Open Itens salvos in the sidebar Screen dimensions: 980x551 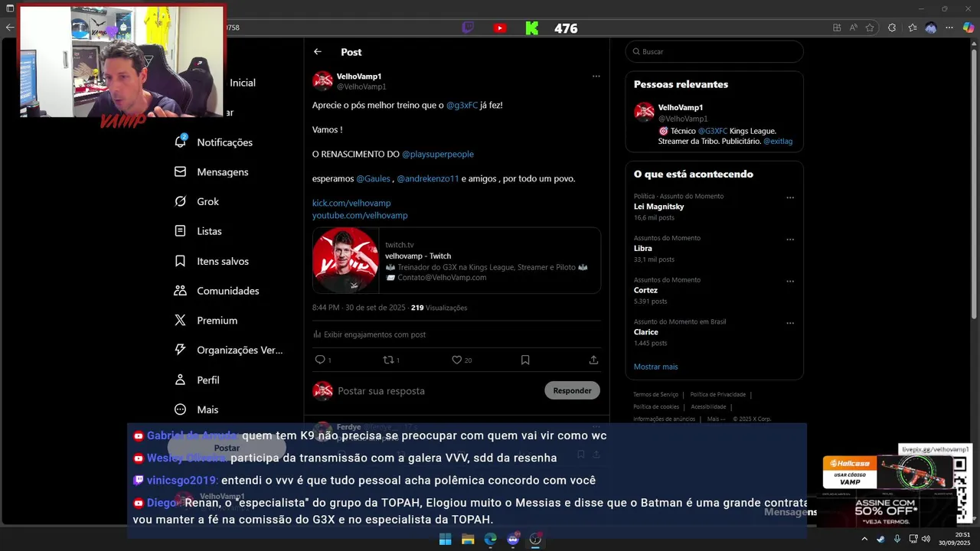click(x=211, y=261)
